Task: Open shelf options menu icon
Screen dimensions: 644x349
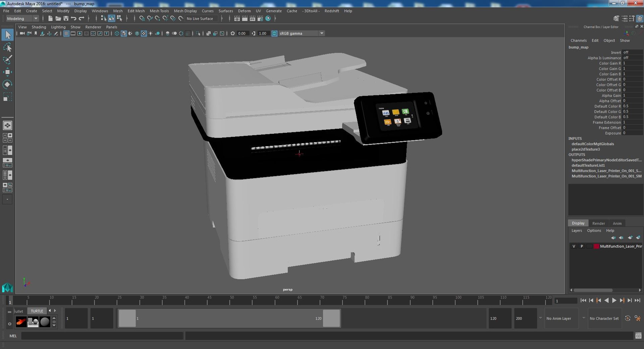Action: tap(9, 324)
